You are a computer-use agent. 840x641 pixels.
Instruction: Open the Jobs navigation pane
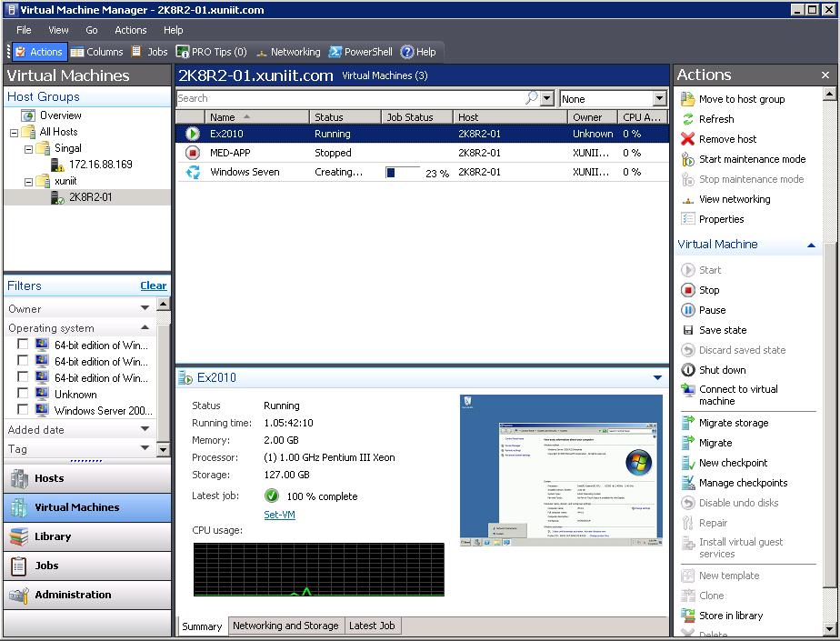(87, 566)
